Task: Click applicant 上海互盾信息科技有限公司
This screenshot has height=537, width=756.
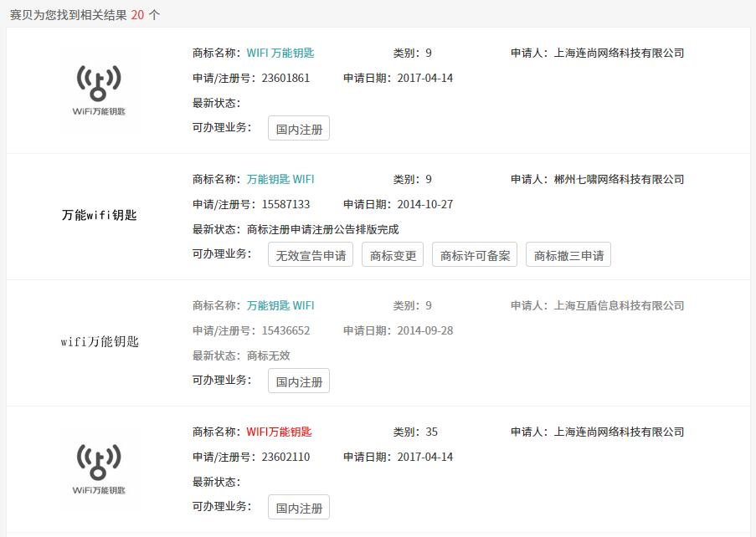Action: 619,305
